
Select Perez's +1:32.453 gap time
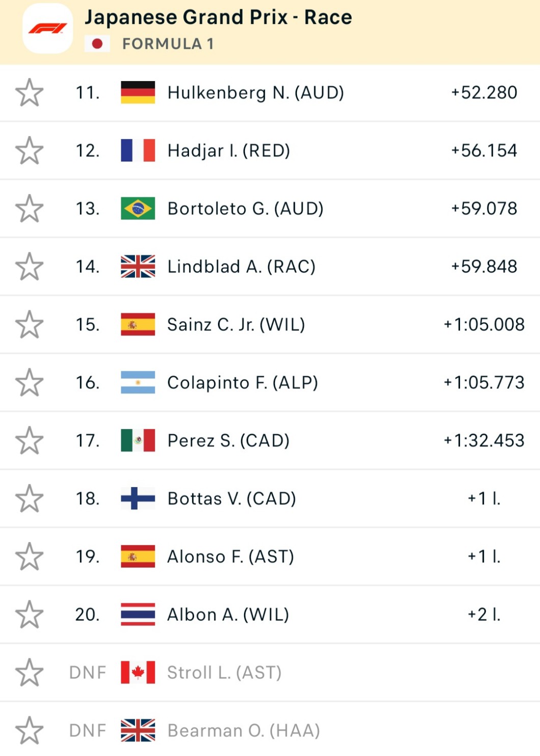click(x=483, y=441)
